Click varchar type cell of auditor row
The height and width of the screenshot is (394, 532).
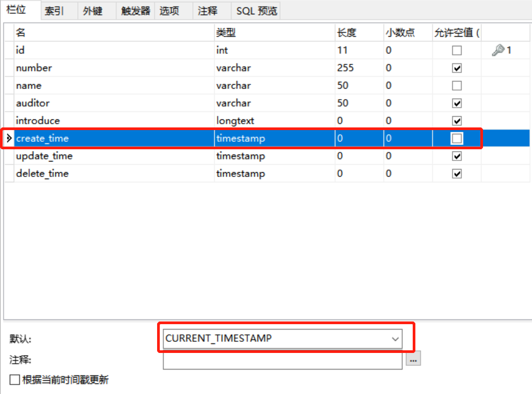click(274, 103)
